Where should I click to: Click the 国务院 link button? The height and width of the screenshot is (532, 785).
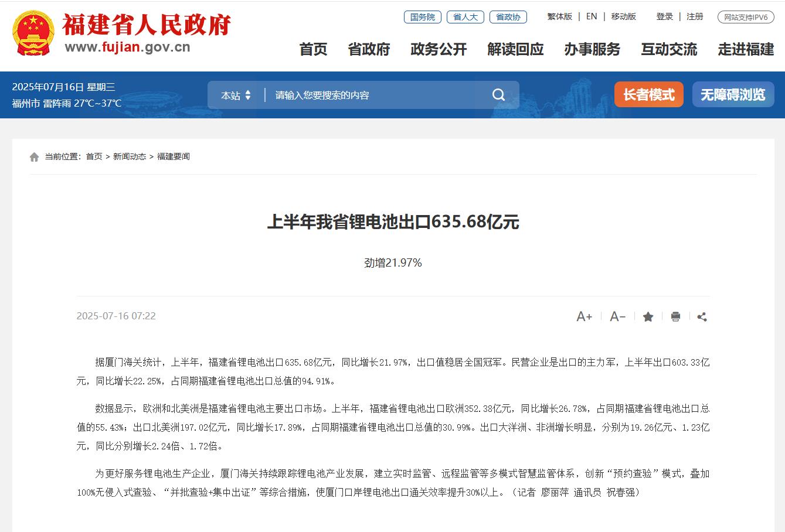click(423, 17)
